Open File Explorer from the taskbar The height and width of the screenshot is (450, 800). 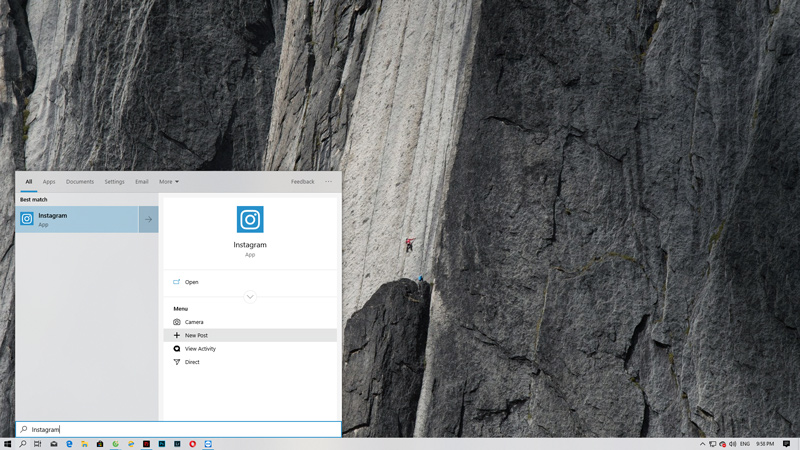[x=84, y=443]
